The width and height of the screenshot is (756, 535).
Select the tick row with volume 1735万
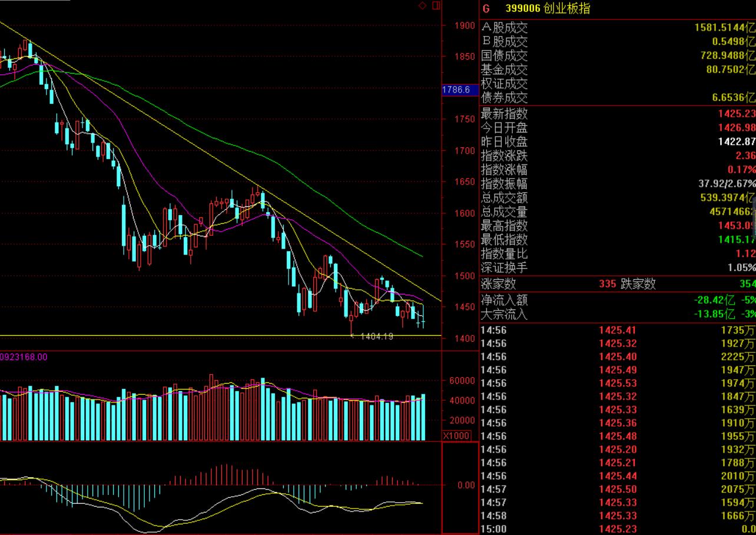[x=618, y=330]
